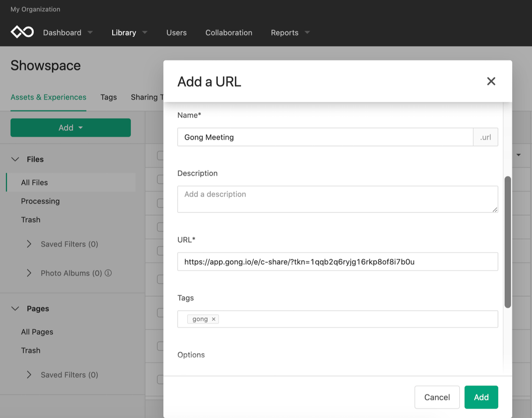This screenshot has height=418, width=532.
Task: Remove the gong tag
Action: click(x=214, y=319)
